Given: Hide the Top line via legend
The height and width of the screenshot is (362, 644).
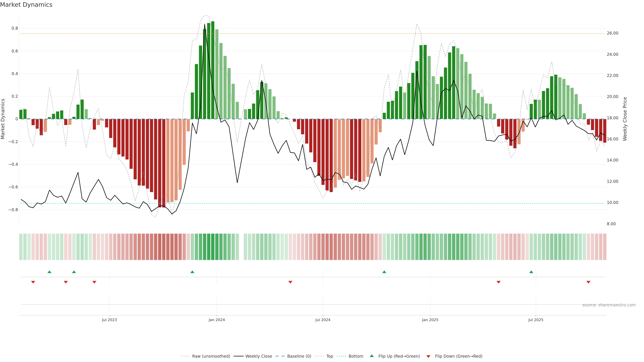Looking at the screenshot, I should 330,356.
